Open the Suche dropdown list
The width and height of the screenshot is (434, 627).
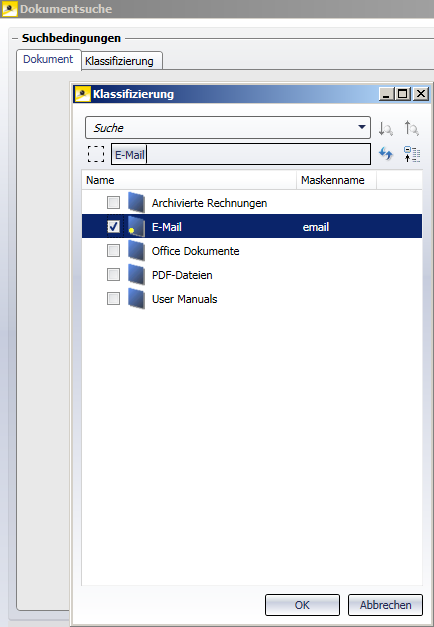click(362, 127)
